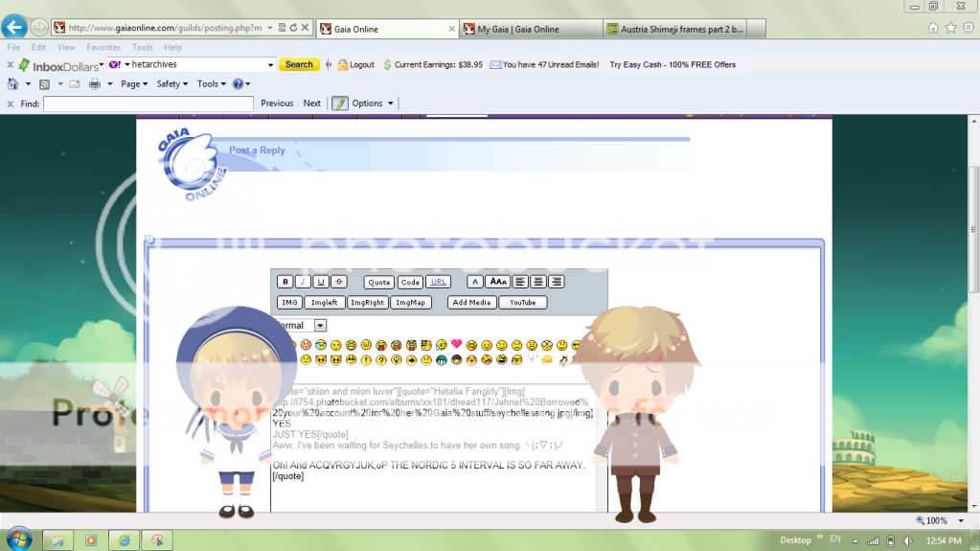Toggle bold formatting in post editor
Screen dimensions: 980x551
click(x=285, y=282)
